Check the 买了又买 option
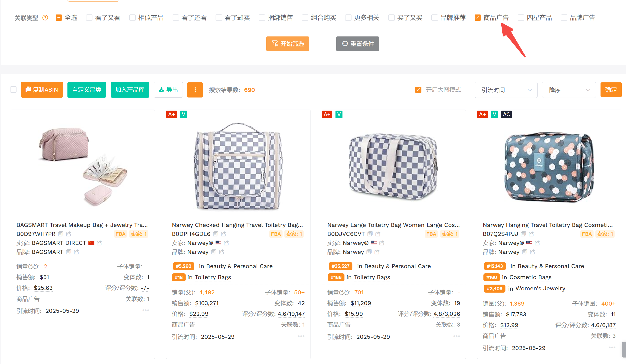Image resolution: width=626 pixels, height=364 pixels. point(391,18)
